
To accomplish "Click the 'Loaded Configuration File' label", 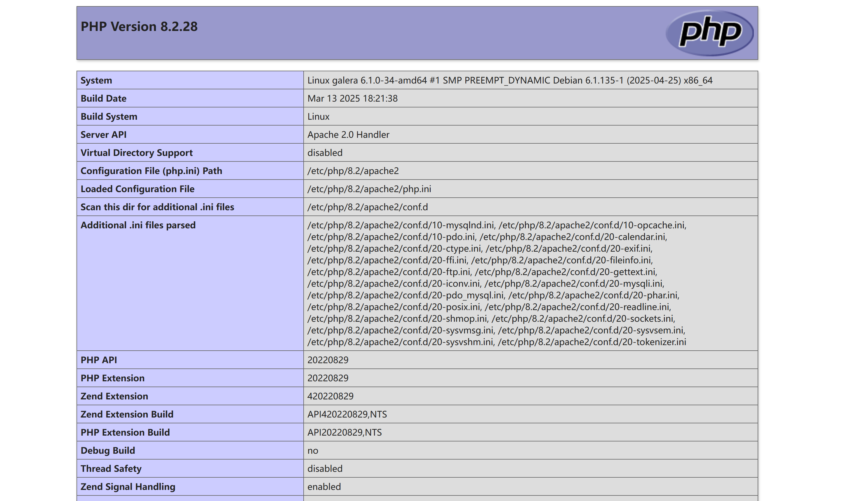I will (137, 189).
